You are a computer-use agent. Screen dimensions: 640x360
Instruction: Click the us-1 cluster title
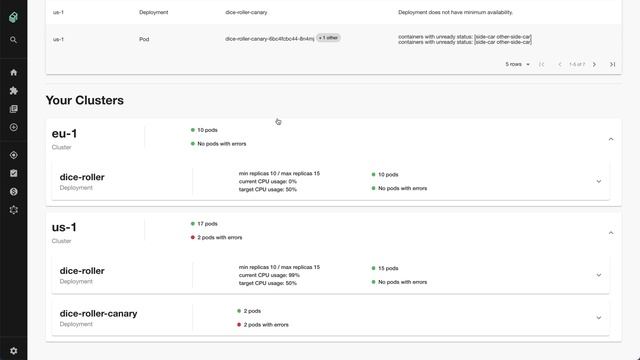click(x=64, y=227)
